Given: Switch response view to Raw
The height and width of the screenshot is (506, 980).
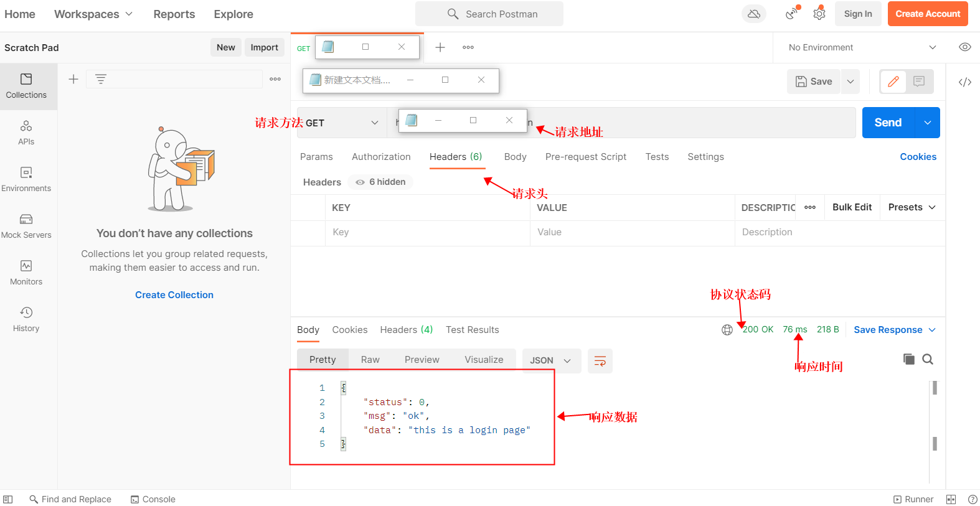Looking at the screenshot, I should click(370, 360).
